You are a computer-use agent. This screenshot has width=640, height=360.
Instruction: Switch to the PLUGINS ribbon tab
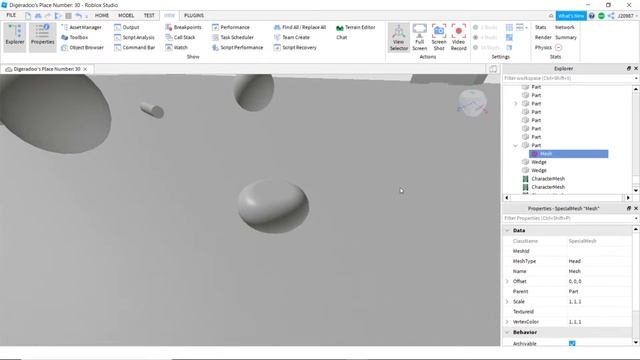tap(194, 16)
